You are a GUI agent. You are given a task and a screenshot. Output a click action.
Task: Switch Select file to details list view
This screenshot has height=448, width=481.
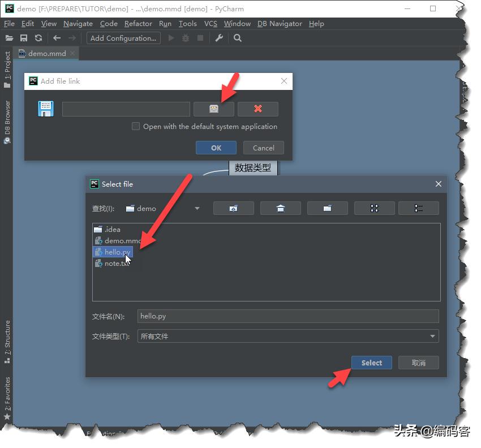(418, 209)
